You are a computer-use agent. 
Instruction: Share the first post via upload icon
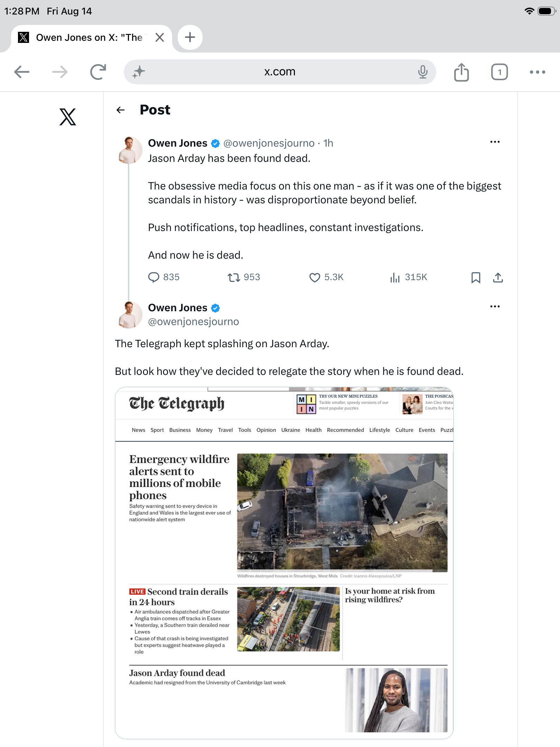click(x=498, y=277)
